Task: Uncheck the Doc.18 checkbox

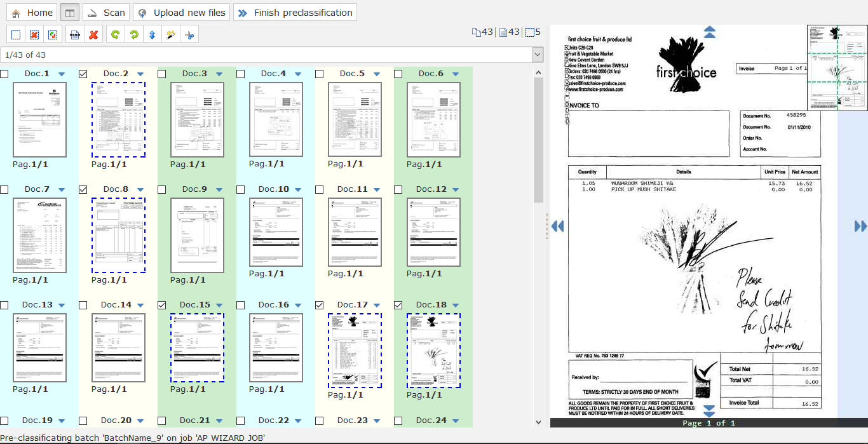Action: (x=398, y=305)
